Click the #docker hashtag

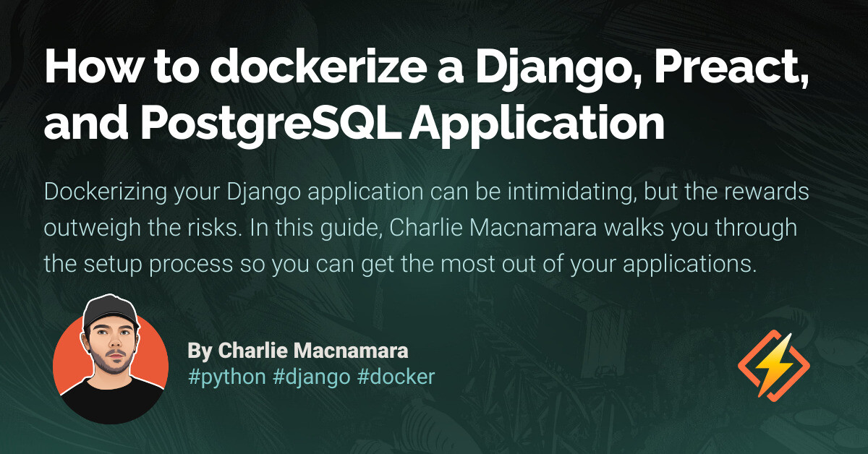[x=396, y=376]
